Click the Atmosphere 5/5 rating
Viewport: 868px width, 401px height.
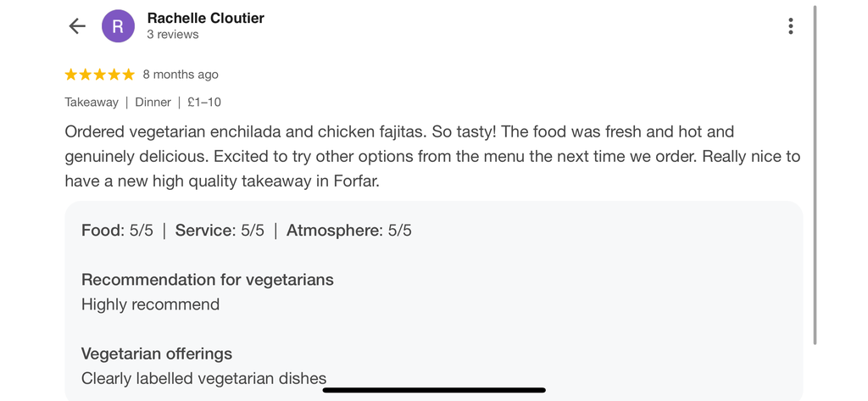click(348, 231)
